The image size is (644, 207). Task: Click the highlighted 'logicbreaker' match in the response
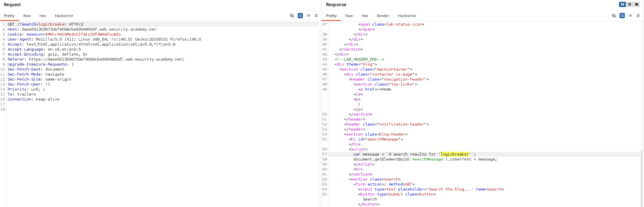(455, 154)
